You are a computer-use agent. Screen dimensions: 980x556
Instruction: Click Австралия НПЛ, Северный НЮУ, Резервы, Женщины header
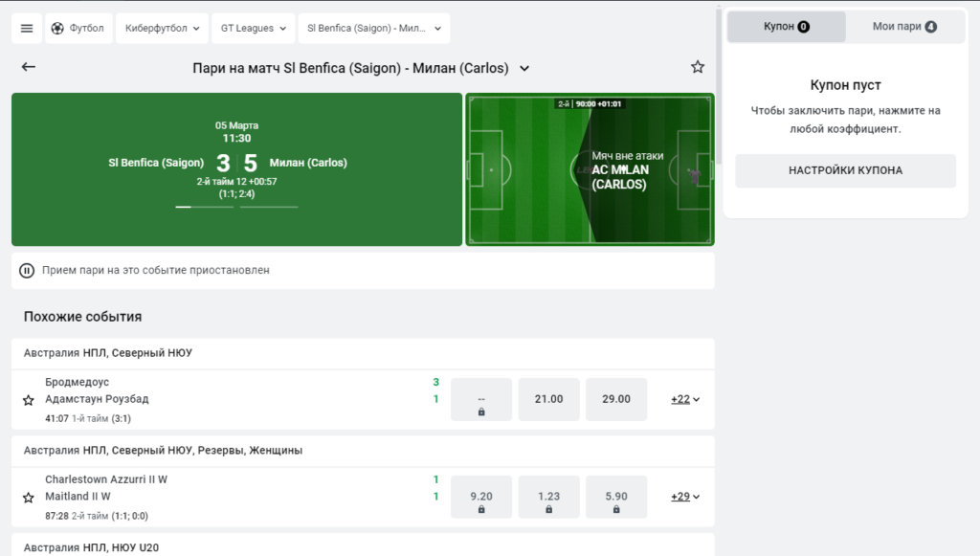(x=163, y=451)
